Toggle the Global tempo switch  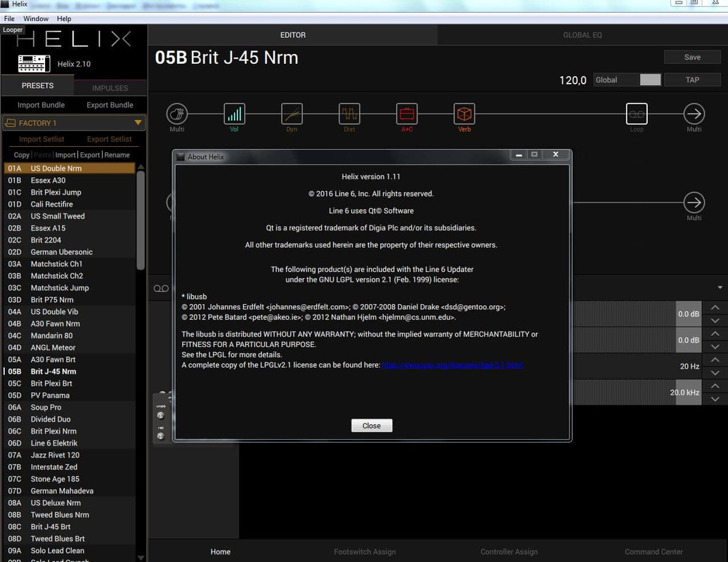650,80
